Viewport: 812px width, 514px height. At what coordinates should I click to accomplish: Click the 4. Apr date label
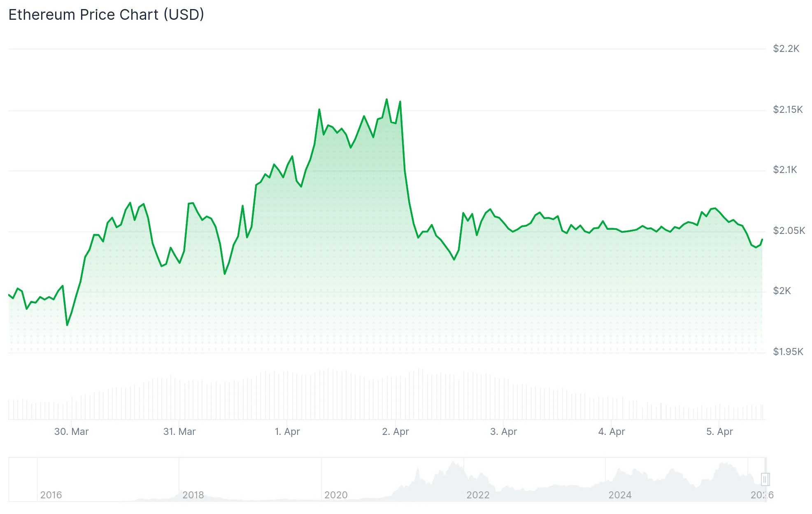point(612,432)
